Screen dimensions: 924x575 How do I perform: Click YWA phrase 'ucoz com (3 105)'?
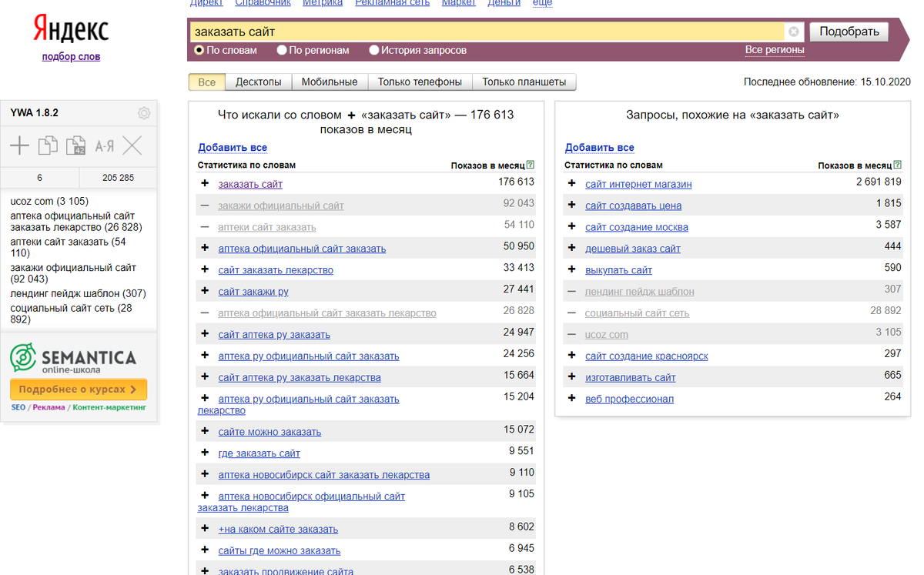tap(49, 201)
